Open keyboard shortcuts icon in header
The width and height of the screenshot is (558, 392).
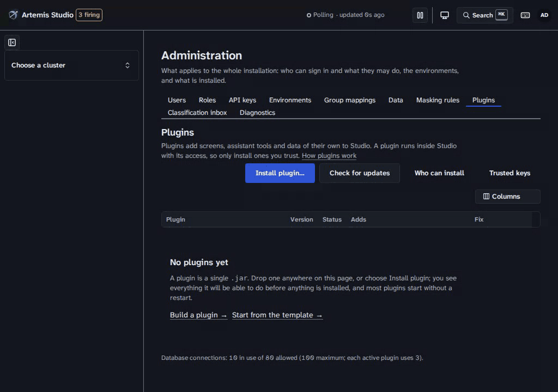(525, 15)
